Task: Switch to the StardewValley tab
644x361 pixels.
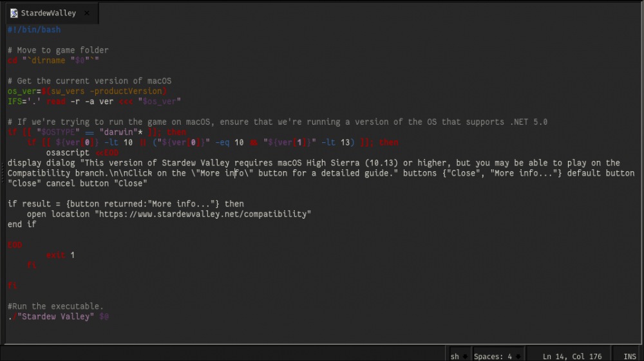Action: point(48,13)
